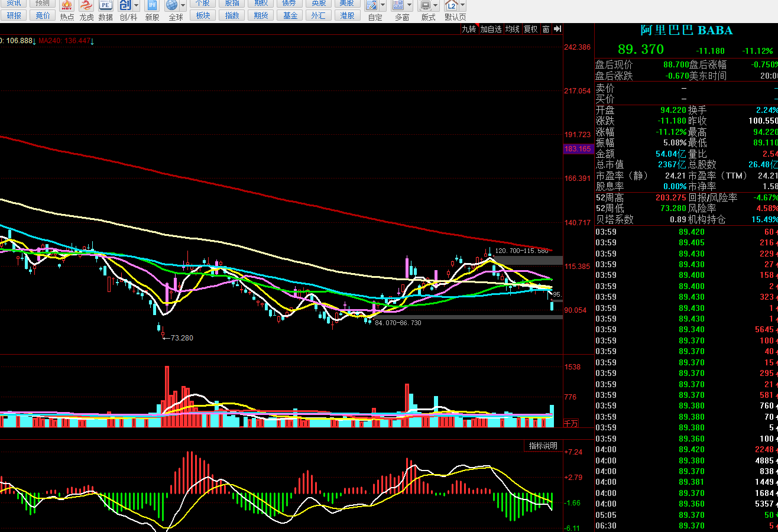Viewport: 778px width, 532px height.
Task: Click the 84.070-86.730 range label
Action: [x=398, y=323]
